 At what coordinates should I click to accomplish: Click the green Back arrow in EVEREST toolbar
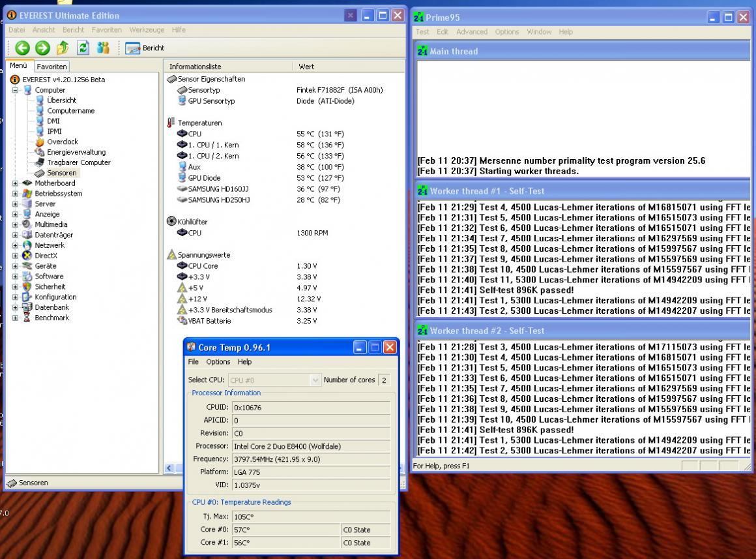click(x=22, y=48)
